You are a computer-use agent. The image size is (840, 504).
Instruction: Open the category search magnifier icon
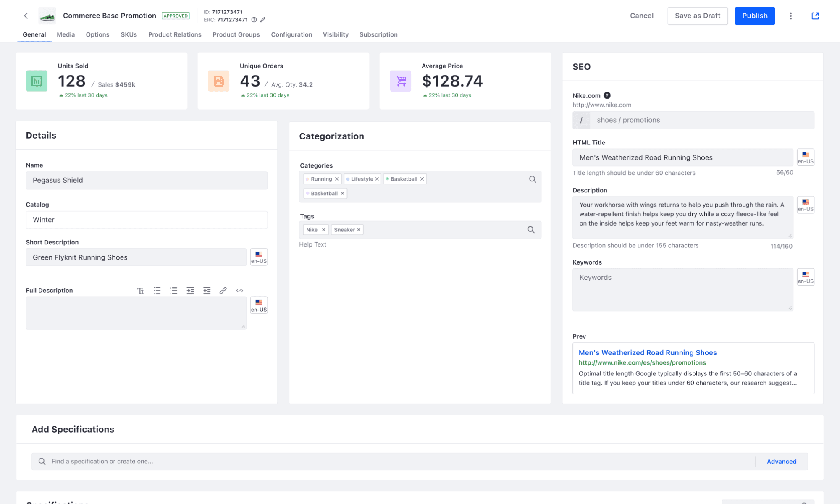[532, 179]
